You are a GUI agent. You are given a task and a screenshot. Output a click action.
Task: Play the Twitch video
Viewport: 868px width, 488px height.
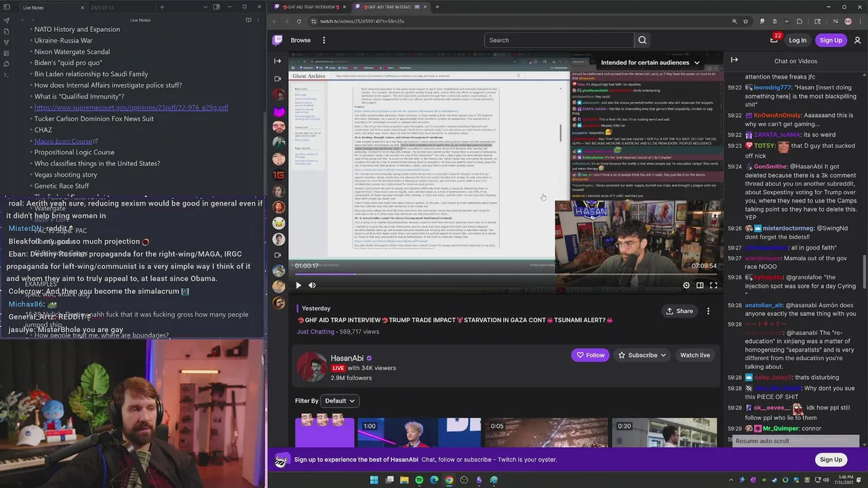(x=298, y=285)
